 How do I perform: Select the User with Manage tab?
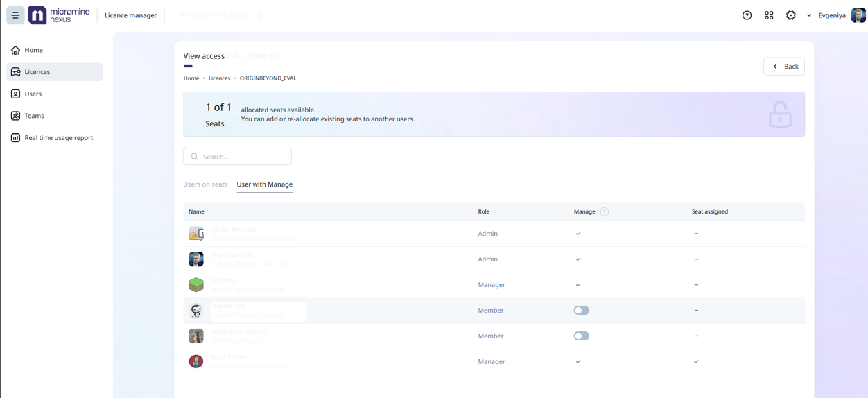point(264,184)
